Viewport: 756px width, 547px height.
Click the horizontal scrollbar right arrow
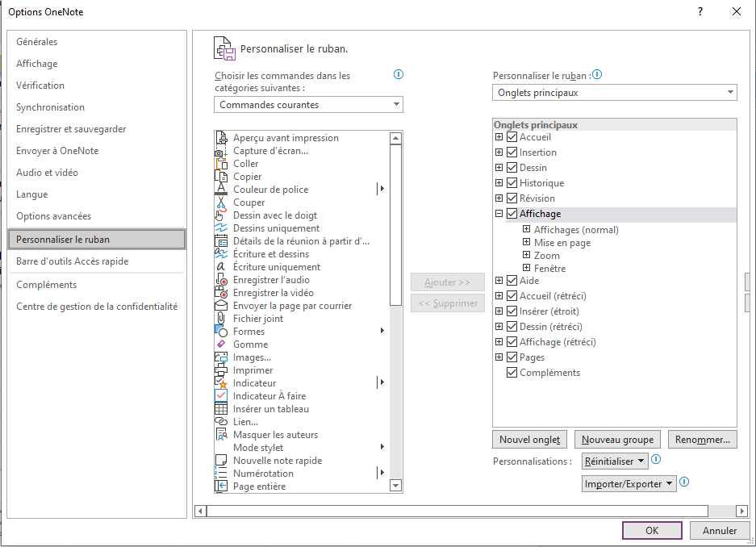click(742, 511)
